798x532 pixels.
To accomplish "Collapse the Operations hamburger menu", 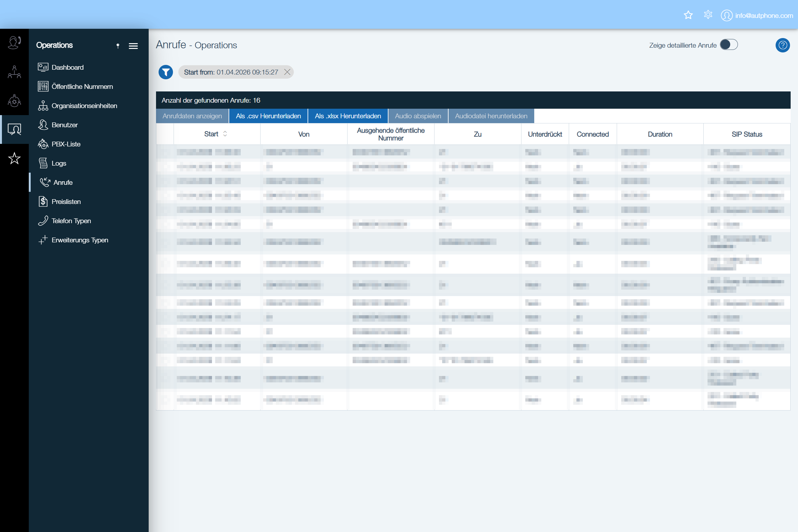I will coord(133,46).
